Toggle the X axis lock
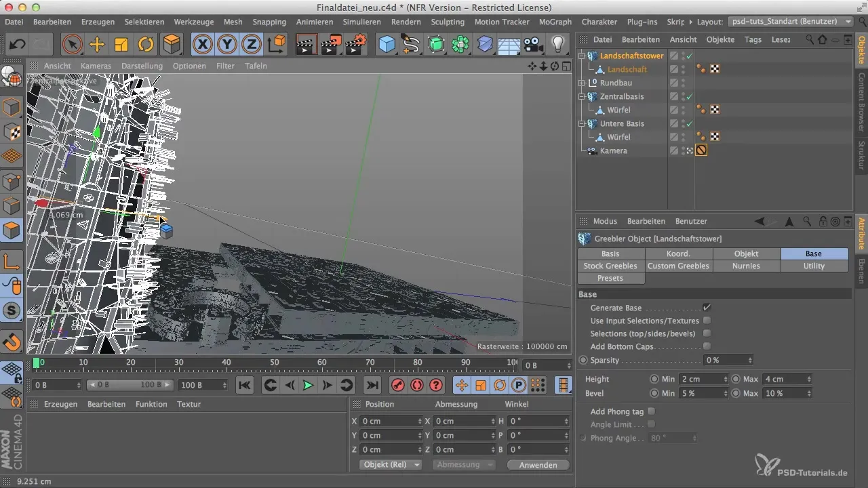The height and width of the screenshot is (488, 868). click(x=203, y=45)
